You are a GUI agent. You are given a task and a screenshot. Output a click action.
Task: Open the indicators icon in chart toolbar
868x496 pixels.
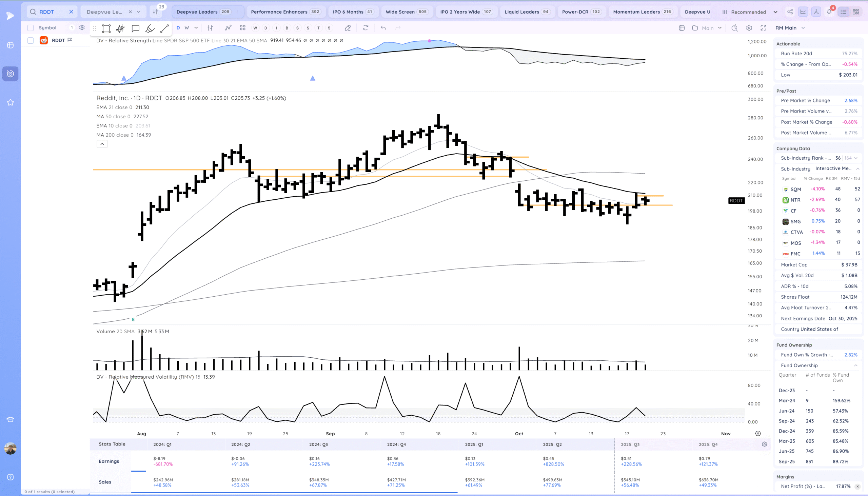coord(228,28)
